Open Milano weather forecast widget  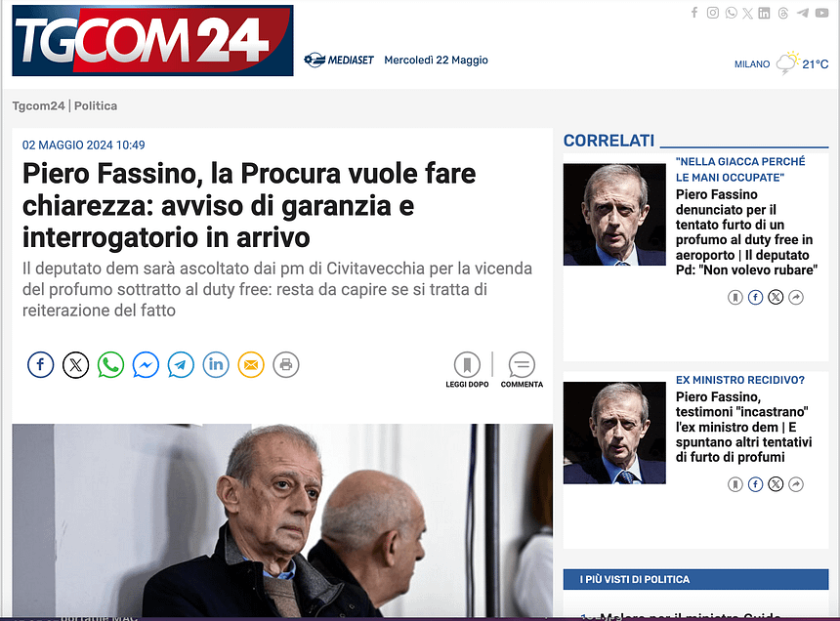coord(781,63)
